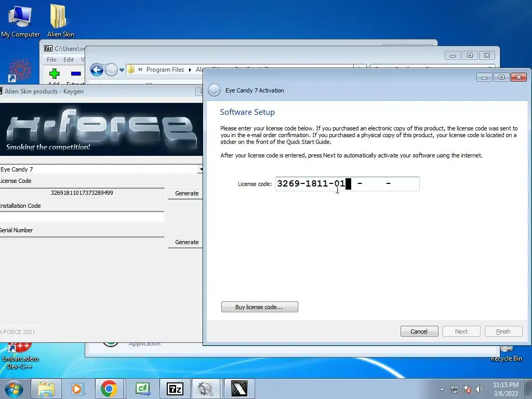532x399 pixels.
Task: Click the green Add icon in 7-Zip
Action: click(54, 74)
